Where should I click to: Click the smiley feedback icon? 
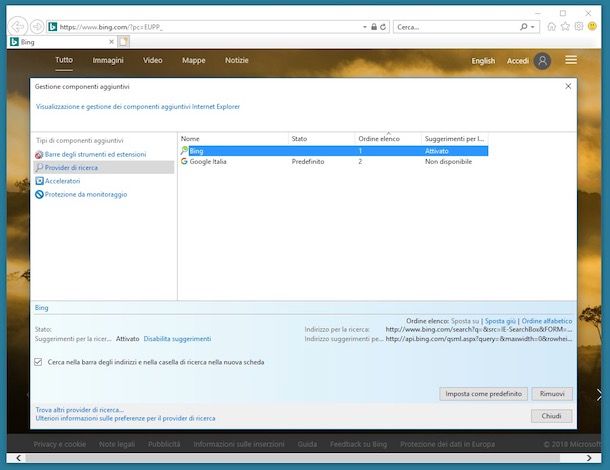coord(592,26)
